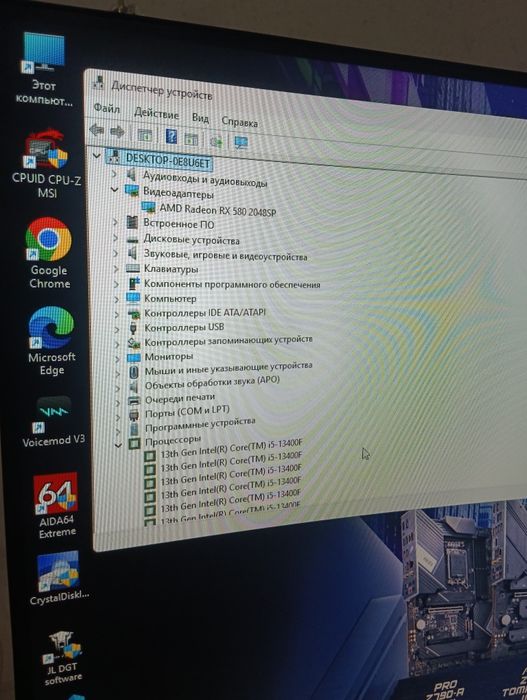Expand Аудиовходы и аудиовыходы category
This screenshot has width=527, height=700.
[114, 173]
